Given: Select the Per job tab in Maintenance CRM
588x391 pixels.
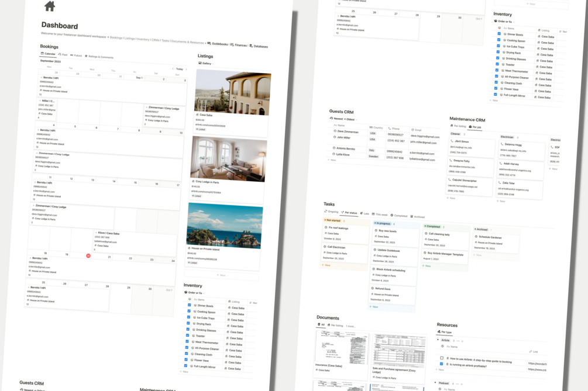Looking at the screenshot, I should 474,127.
